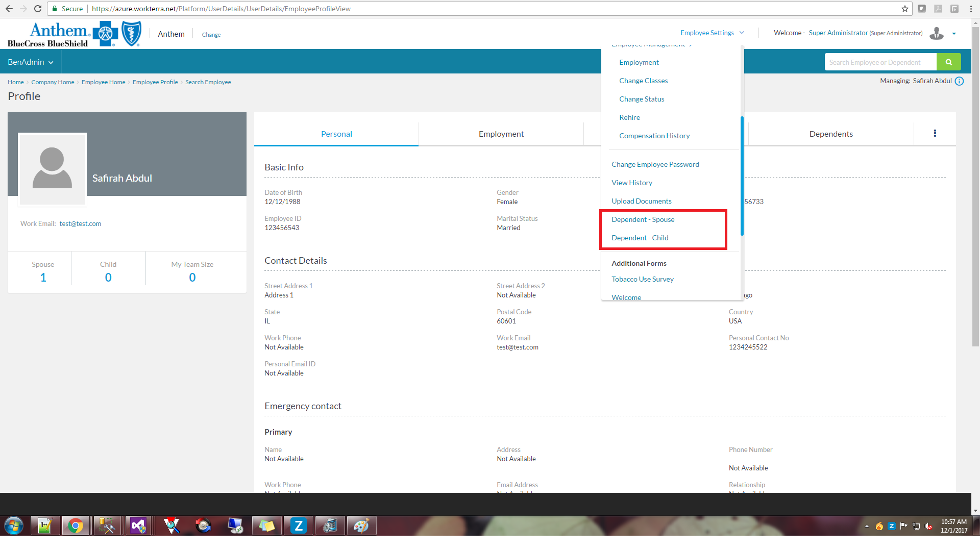Click the info icon beside Managing name
Image resolution: width=980 pixels, height=551 pixels.
[959, 81]
